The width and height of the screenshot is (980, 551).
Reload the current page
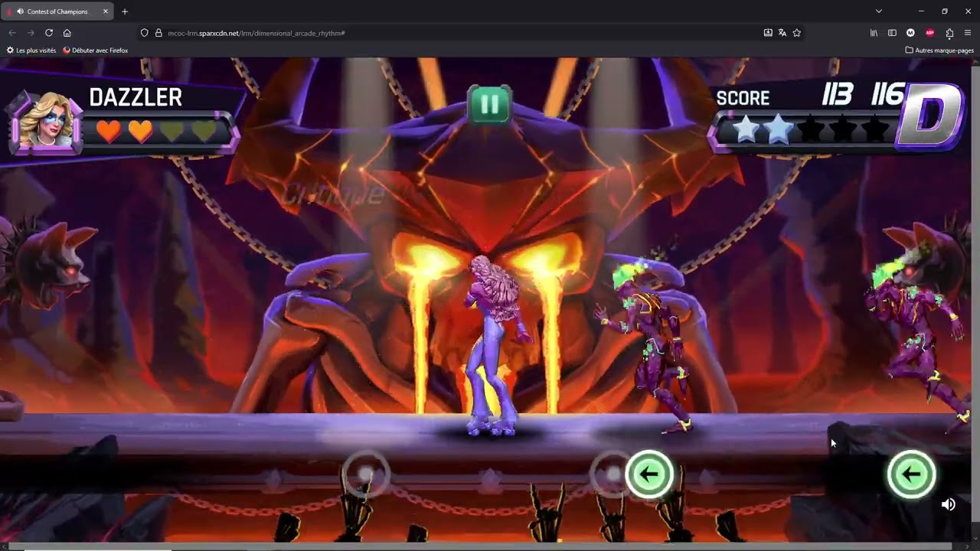point(49,33)
